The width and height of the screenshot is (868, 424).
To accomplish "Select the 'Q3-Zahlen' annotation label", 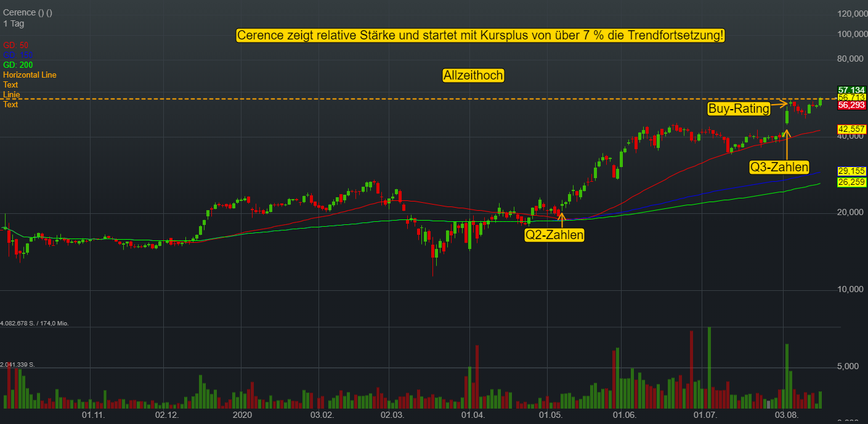I will (779, 166).
